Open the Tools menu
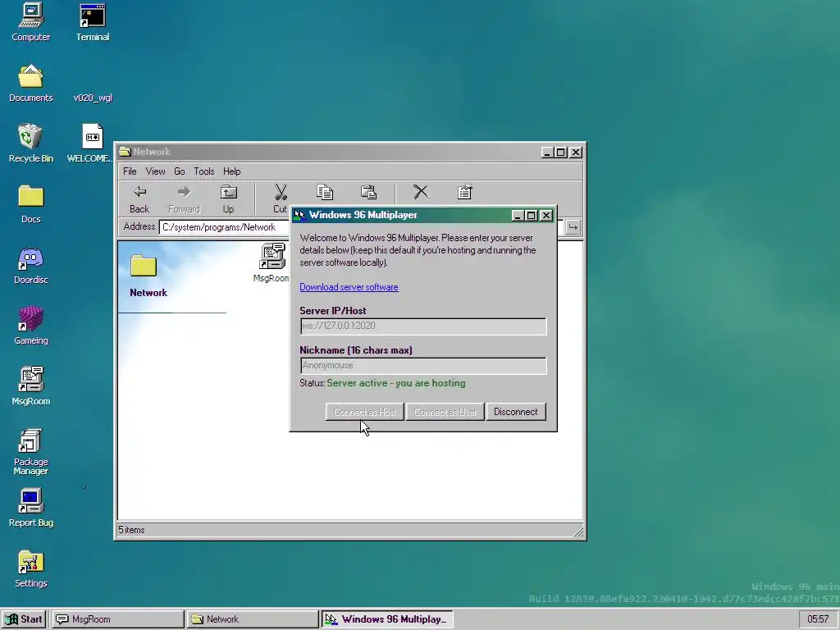Viewport: 840px width, 630px height. [x=204, y=171]
